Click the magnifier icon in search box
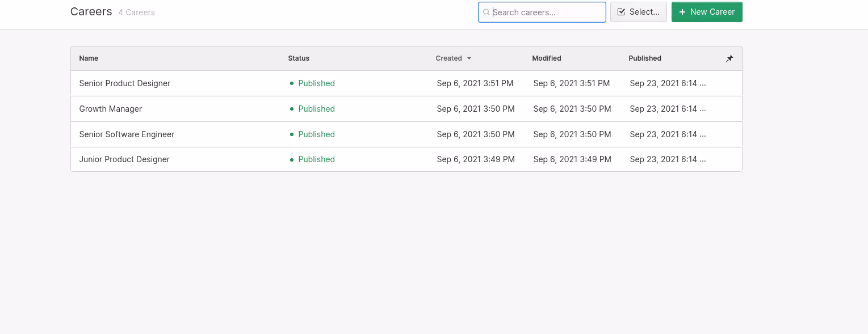 tap(486, 12)
